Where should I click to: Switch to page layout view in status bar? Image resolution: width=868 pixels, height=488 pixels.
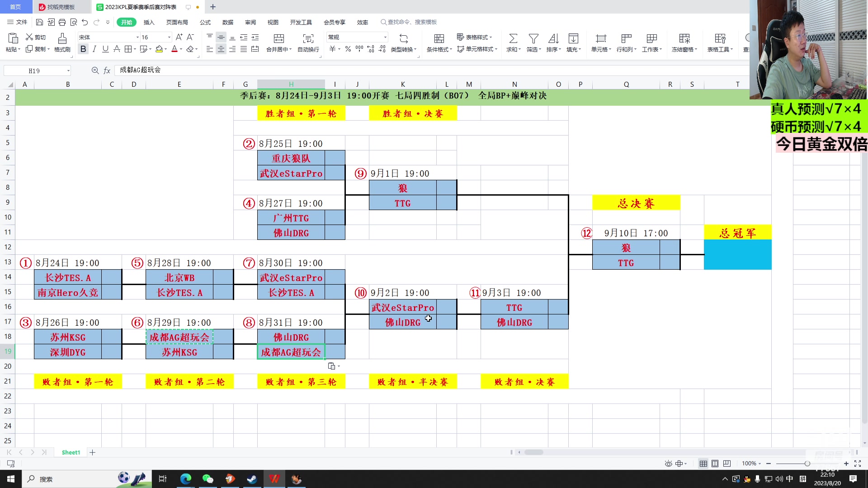pos(715,464)
